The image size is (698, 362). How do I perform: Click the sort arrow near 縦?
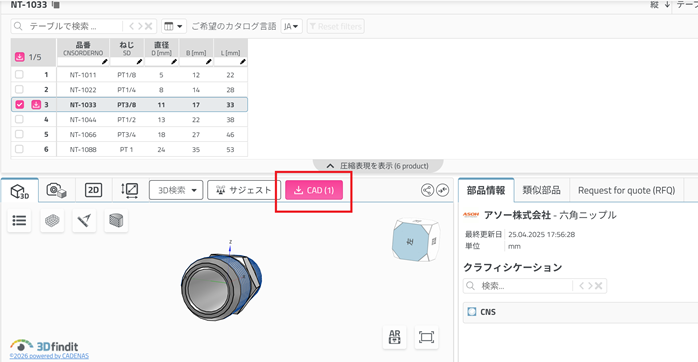click(x=667, y=4)
